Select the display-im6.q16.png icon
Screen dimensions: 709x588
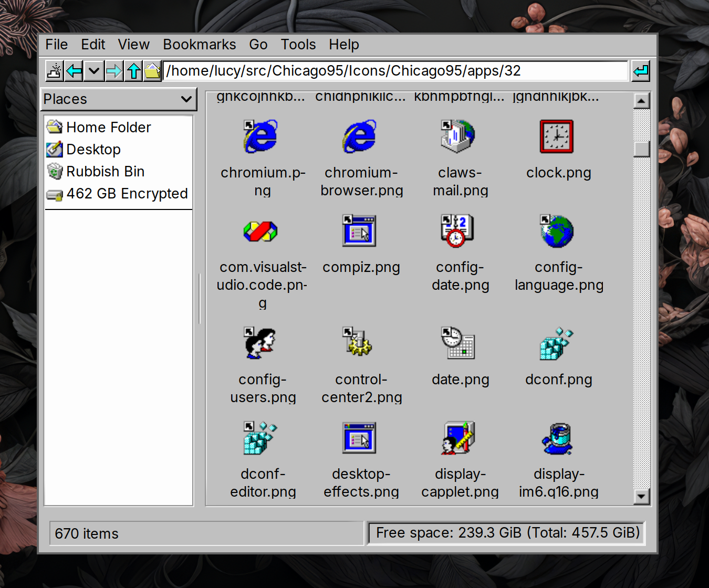[x=557, y=438]
